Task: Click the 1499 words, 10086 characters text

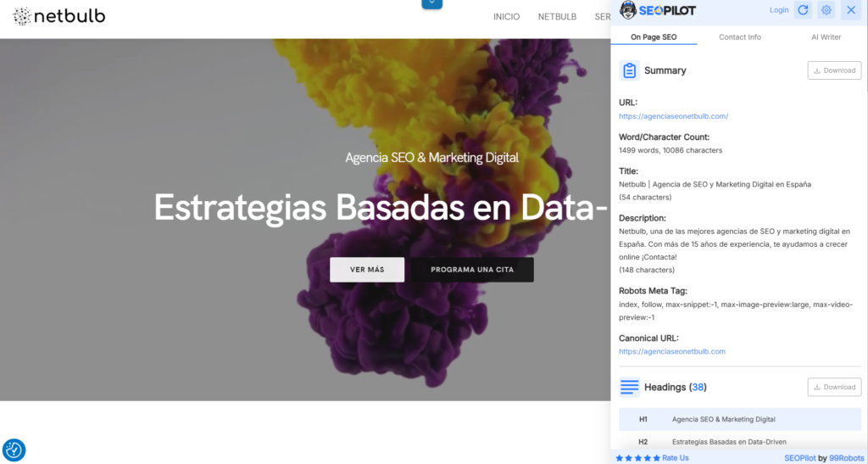Action: coord(670,150)
